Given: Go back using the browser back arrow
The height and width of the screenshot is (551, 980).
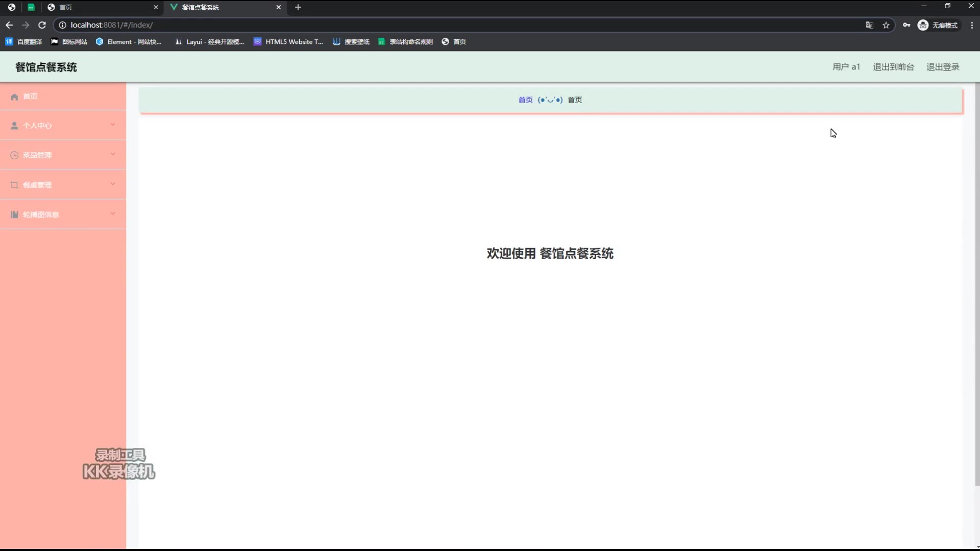Looking at the screenshot, I should (x=9, y=25).
